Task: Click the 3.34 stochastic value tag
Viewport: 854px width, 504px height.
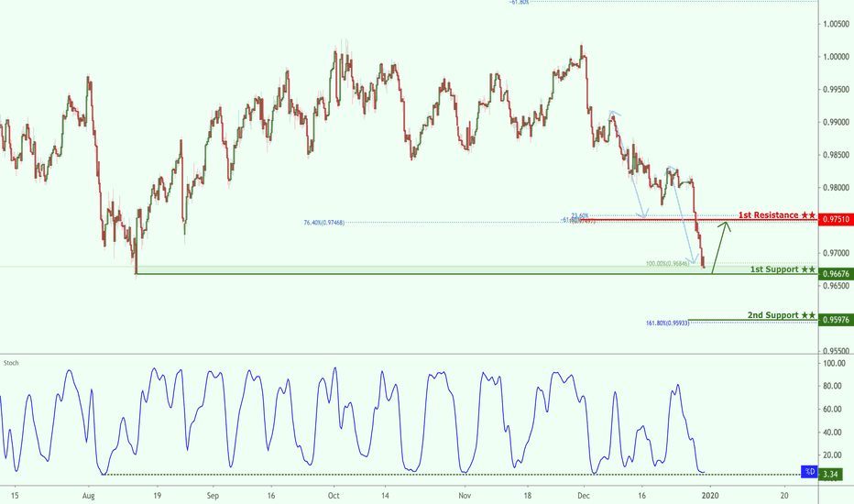Action: pos(830,475)
